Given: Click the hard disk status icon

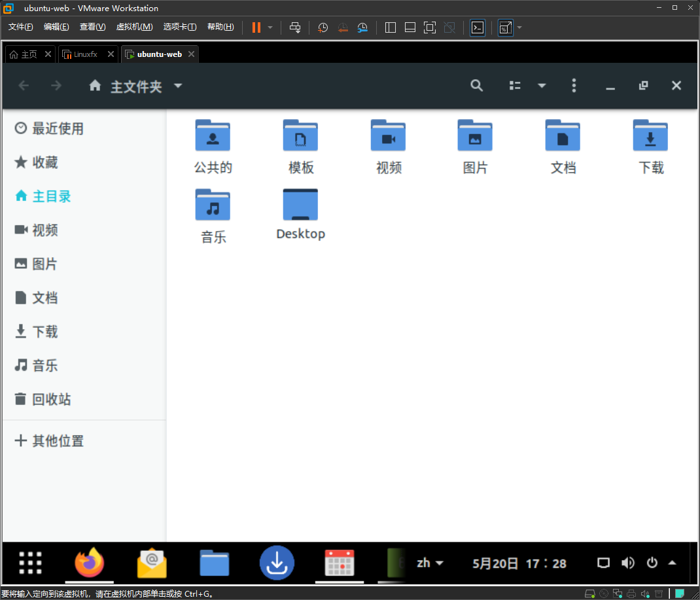Looking at the screenshot, I should pos(590,593).
